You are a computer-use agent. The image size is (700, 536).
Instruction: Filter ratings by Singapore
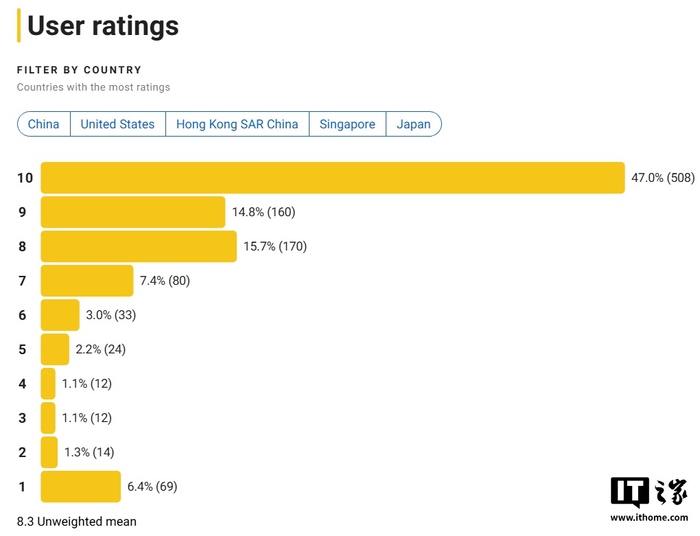348,124
